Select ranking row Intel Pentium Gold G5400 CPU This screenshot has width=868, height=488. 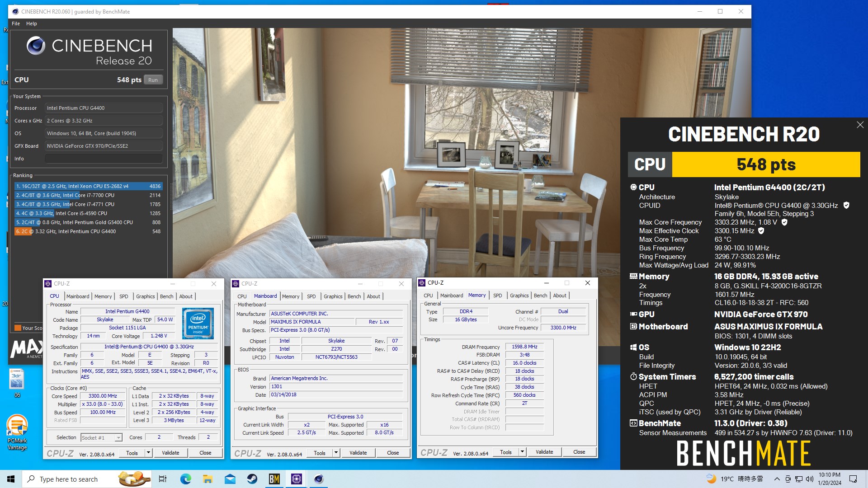coord(88,222)
